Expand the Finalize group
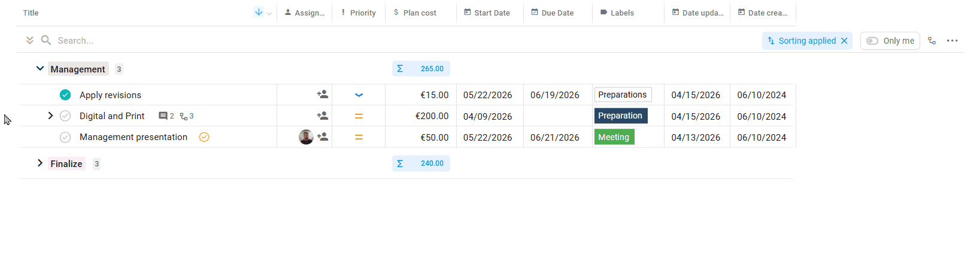The width and height of the screenshot is (980, 258). point(40,163)
